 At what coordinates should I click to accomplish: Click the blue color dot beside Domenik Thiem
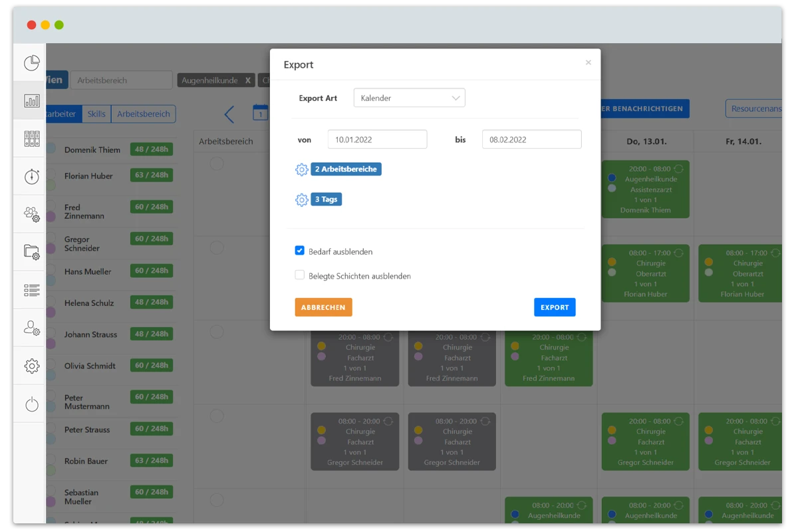[x=51, y=148]
